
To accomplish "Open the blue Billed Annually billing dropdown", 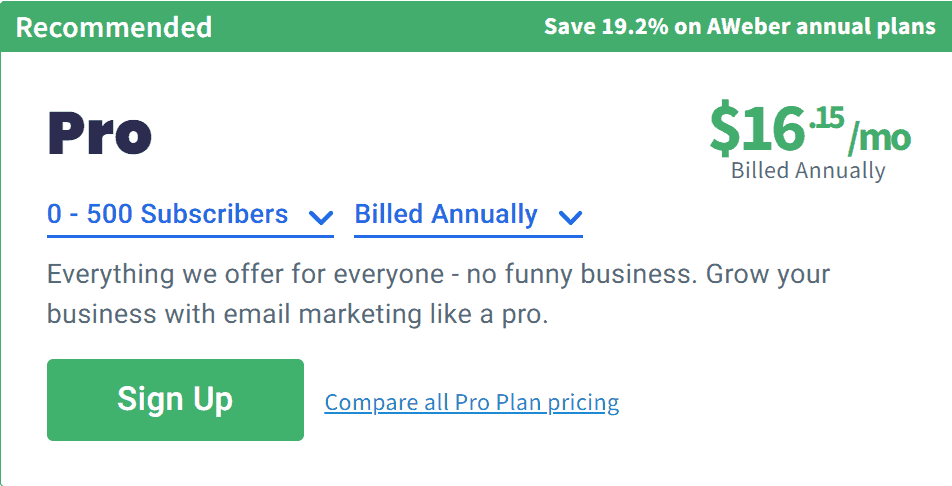I will 468,217.
